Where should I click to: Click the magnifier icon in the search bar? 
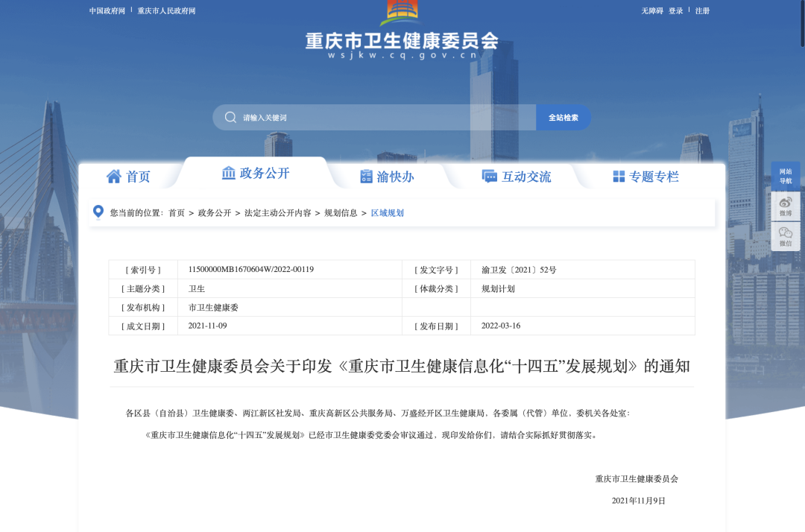[x=232, y=117]
